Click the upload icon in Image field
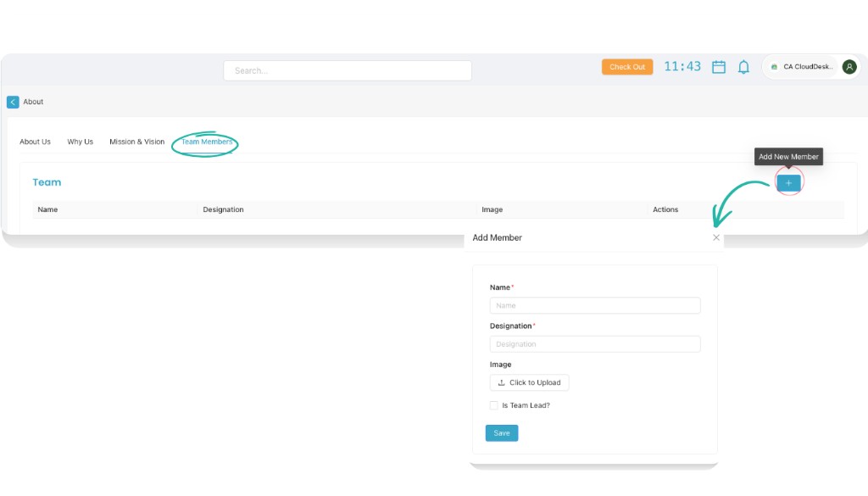Screen dimensions: 868x496 pyautogui.click(x=502, y=383)
